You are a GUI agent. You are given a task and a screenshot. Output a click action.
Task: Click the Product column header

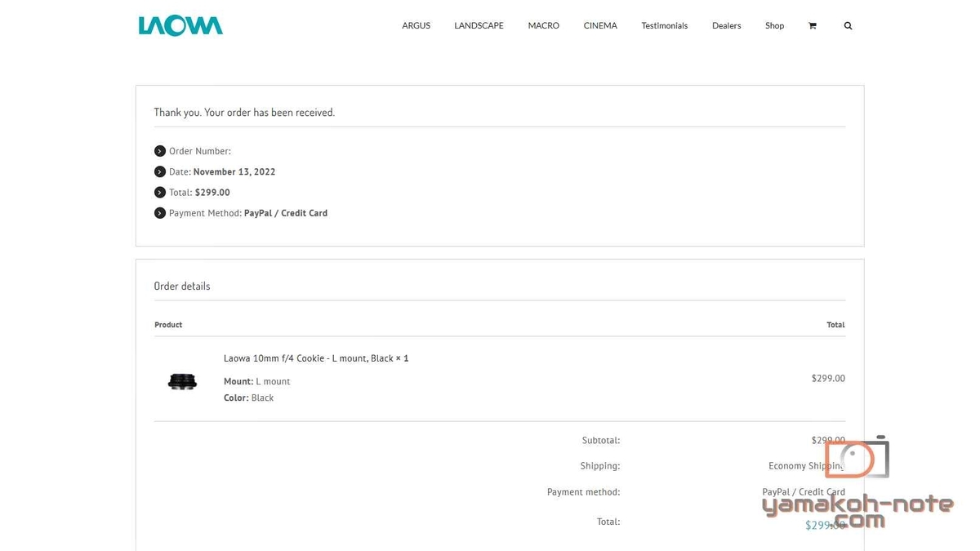pyautogui.click(x=168, y=325)
